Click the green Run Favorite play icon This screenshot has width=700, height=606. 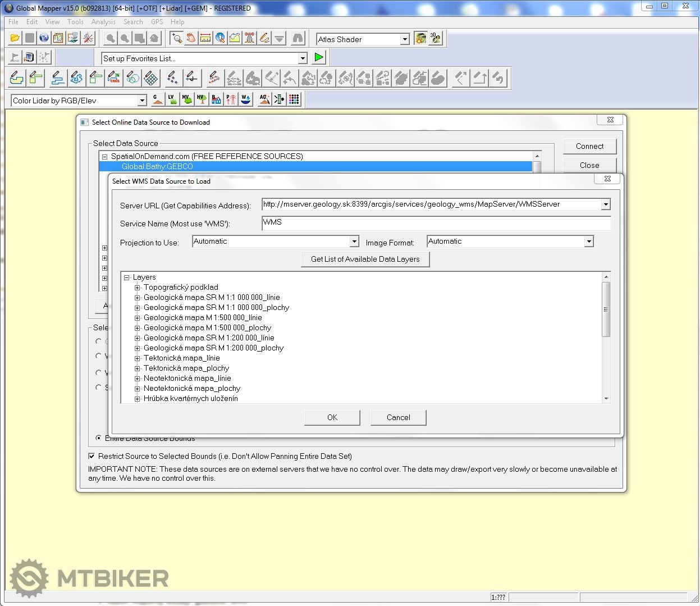pos(319,57)
